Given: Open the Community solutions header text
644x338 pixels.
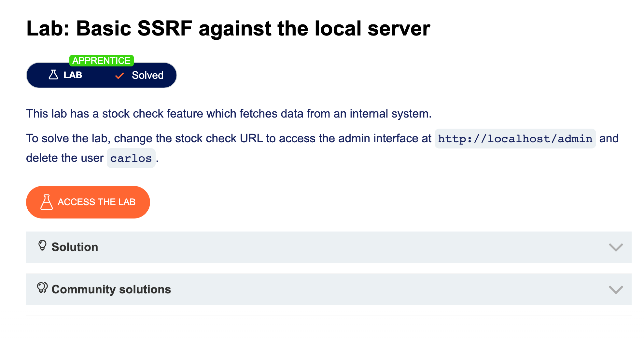Looking at the screenshot, I should pos(111,289).
